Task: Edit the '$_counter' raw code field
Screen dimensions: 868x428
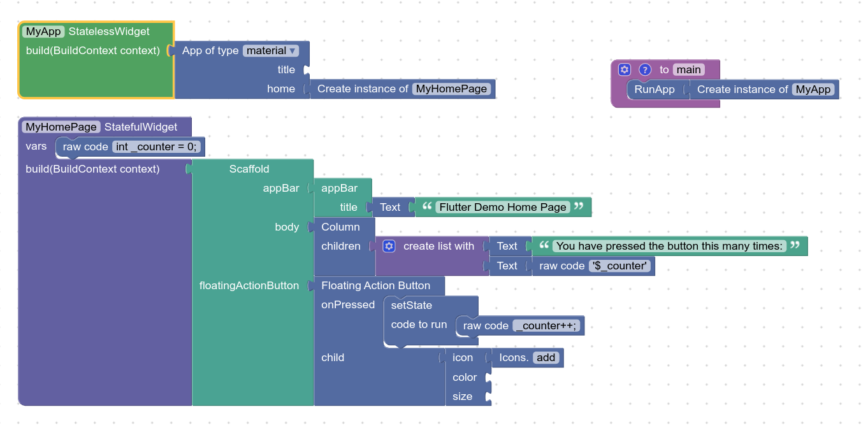Action: 620,266
